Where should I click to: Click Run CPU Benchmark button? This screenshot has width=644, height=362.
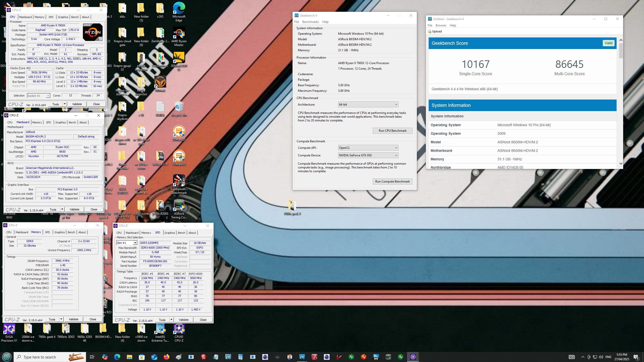392,131
